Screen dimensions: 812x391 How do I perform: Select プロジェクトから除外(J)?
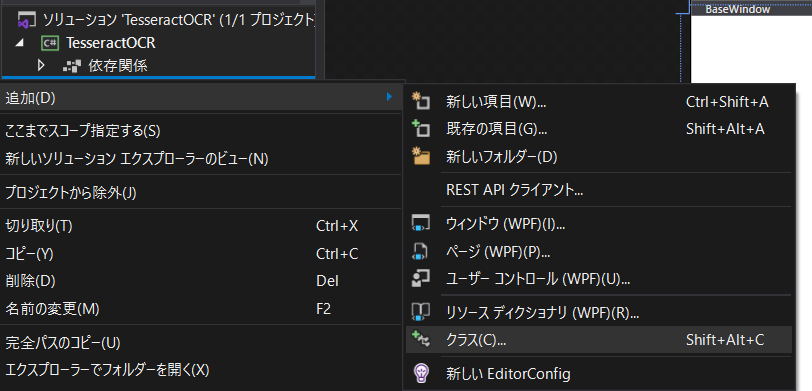tap(201, 193)
